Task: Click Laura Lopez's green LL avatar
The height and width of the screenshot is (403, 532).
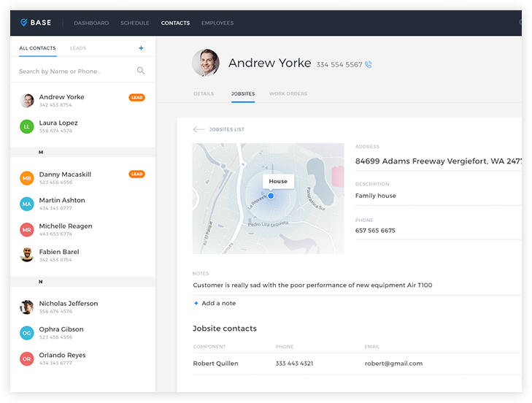Action: point(27,126)
